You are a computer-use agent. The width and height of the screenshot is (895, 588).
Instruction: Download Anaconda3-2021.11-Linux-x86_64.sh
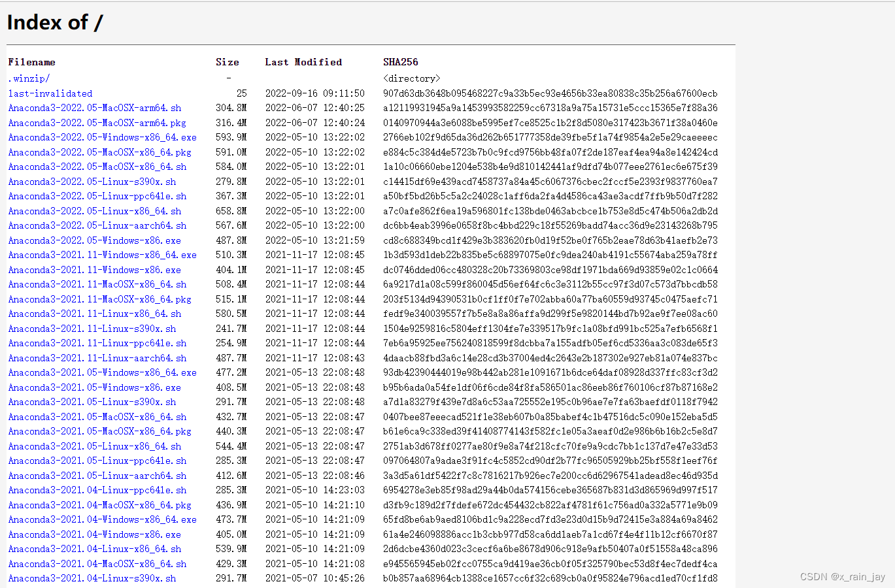pos(95,314)
